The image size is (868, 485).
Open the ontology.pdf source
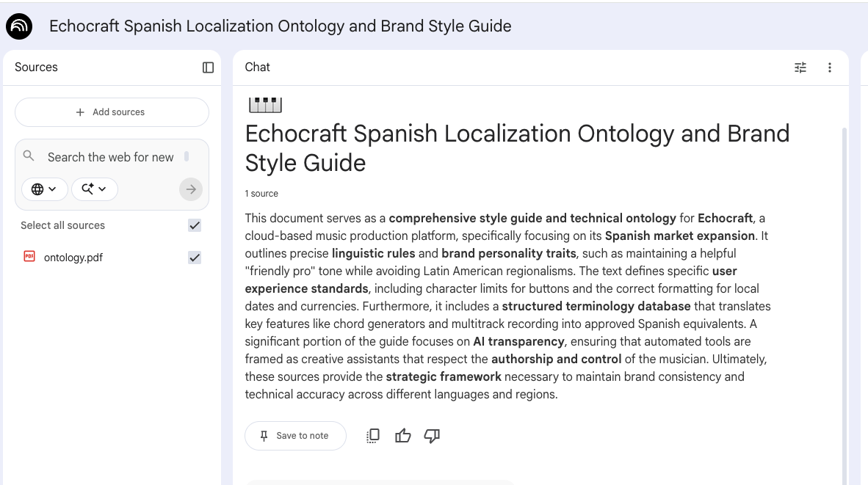[73, 258]
